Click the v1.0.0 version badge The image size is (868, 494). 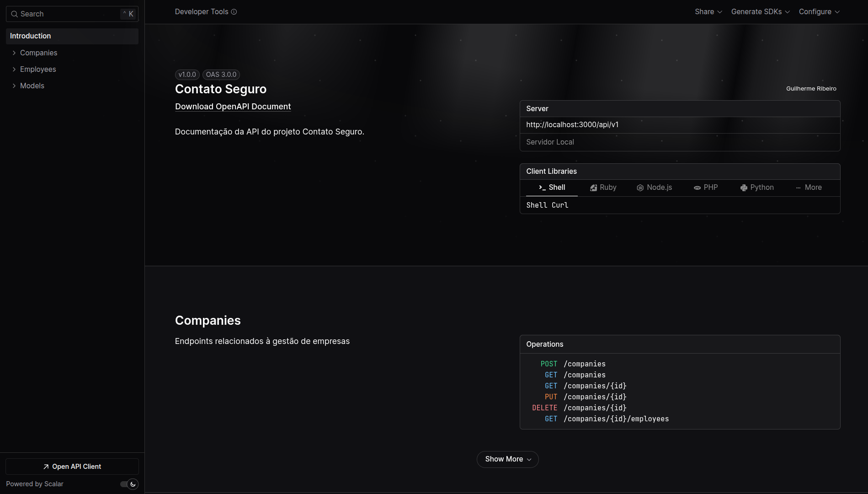(x=187, y=75)
